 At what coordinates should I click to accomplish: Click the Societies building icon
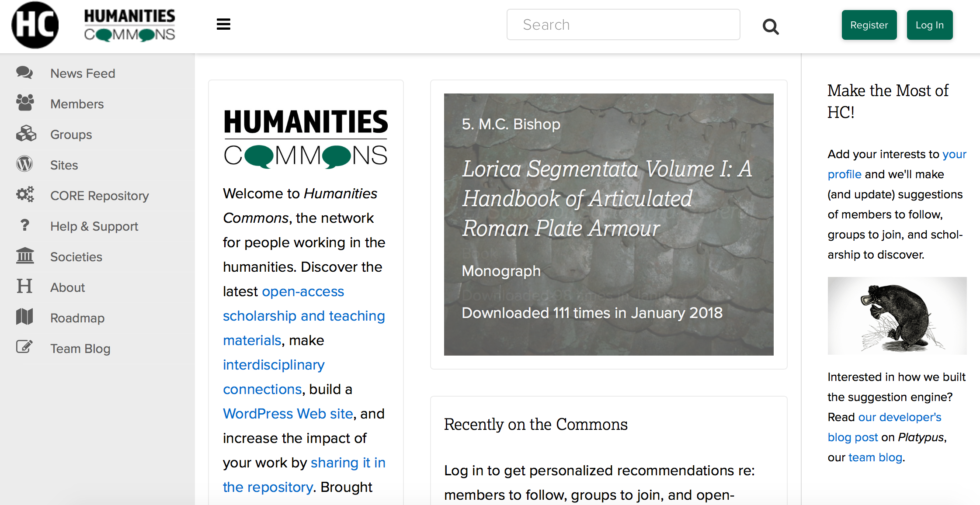pyautogui.click(x=25, y=256)
